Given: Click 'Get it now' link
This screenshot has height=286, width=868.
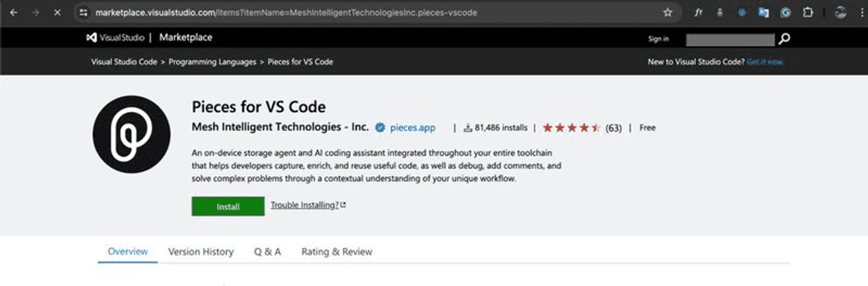Looking at the screenshot, I should click(x=765, y=62).
